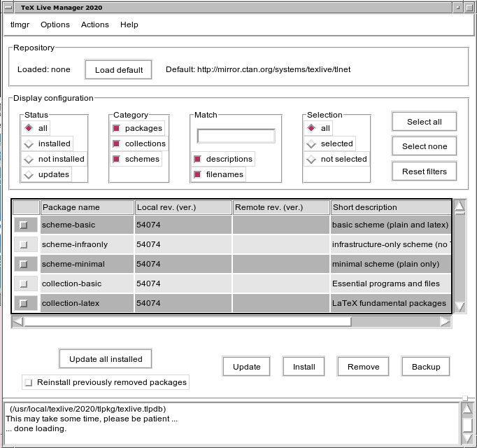Open the Options menu

[x=55, y=24]
